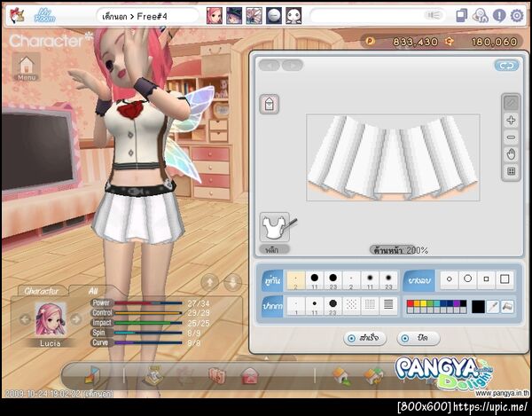Click the flip button below the shirt icon
Viewport: 532px width, 416px height.
(275, 250)
